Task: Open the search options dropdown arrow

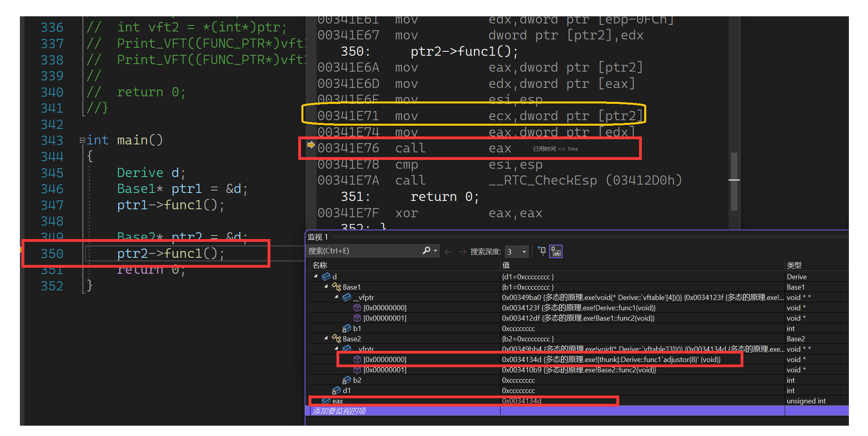Action: coord(435,251)
